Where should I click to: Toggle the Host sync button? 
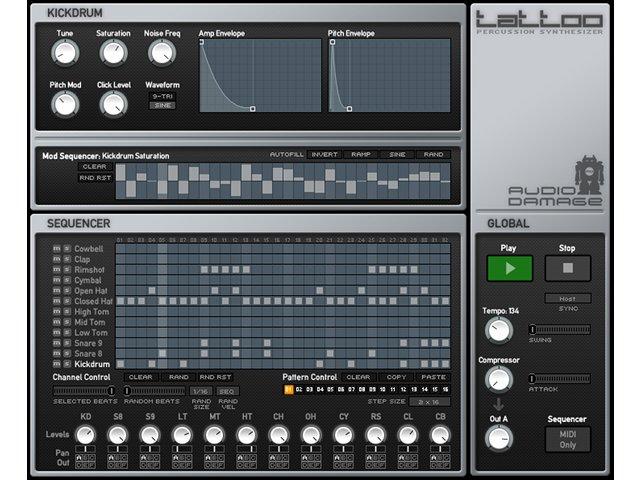point(567,298)
